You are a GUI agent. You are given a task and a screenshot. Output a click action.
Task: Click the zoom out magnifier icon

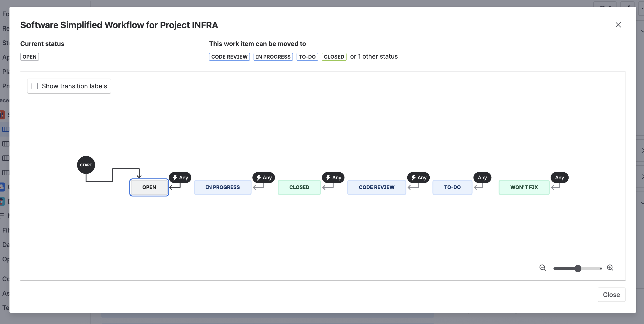(x=542, y=268)
